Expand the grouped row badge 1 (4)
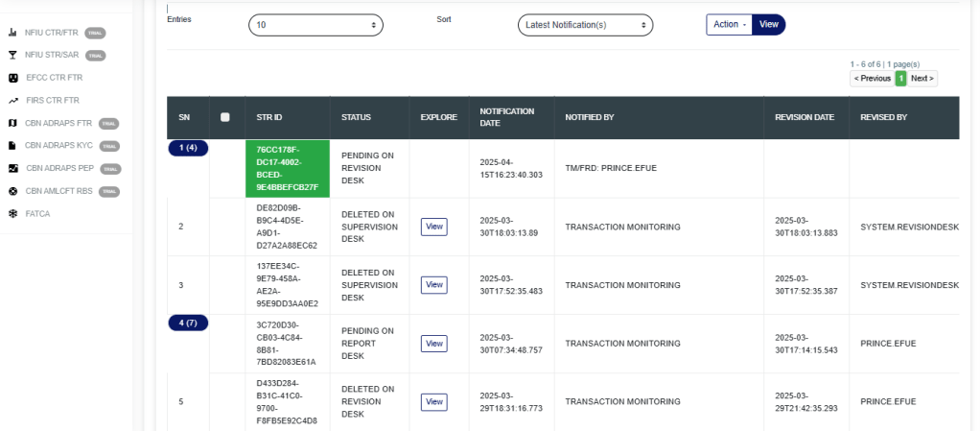This screenshot has height=431, width=980. point(188,148)
